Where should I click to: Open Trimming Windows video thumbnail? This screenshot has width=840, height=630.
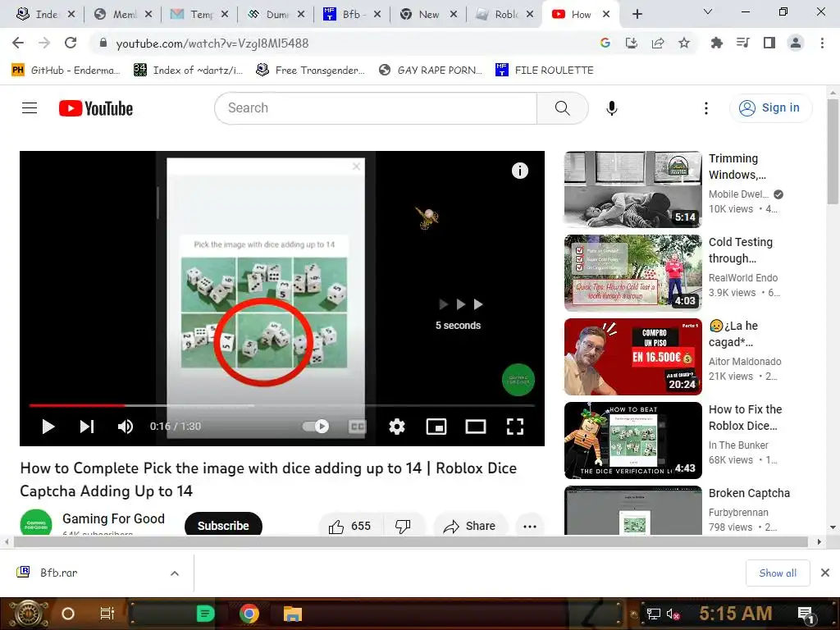[632, 189]
